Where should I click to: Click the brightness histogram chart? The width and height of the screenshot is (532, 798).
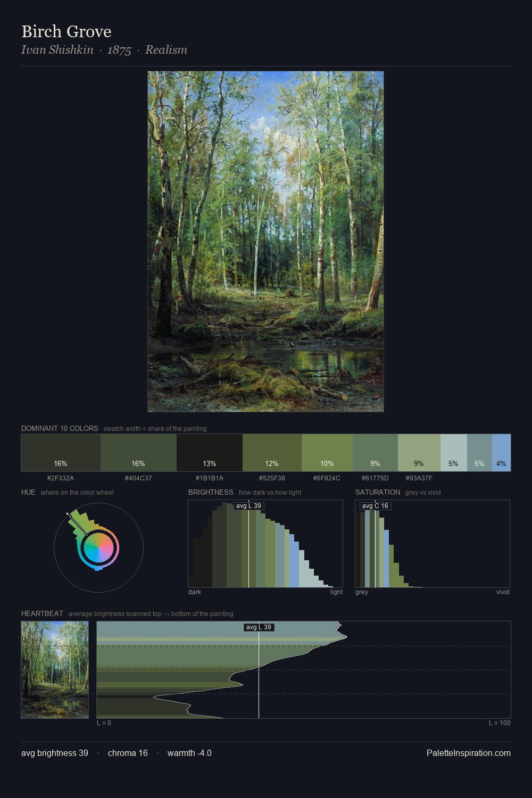tap(265, 544)
